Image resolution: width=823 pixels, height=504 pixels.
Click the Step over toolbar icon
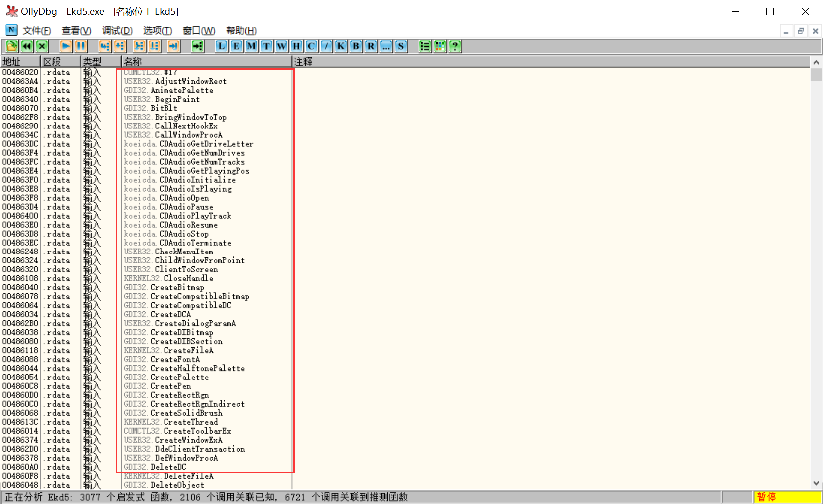(120, 46)
